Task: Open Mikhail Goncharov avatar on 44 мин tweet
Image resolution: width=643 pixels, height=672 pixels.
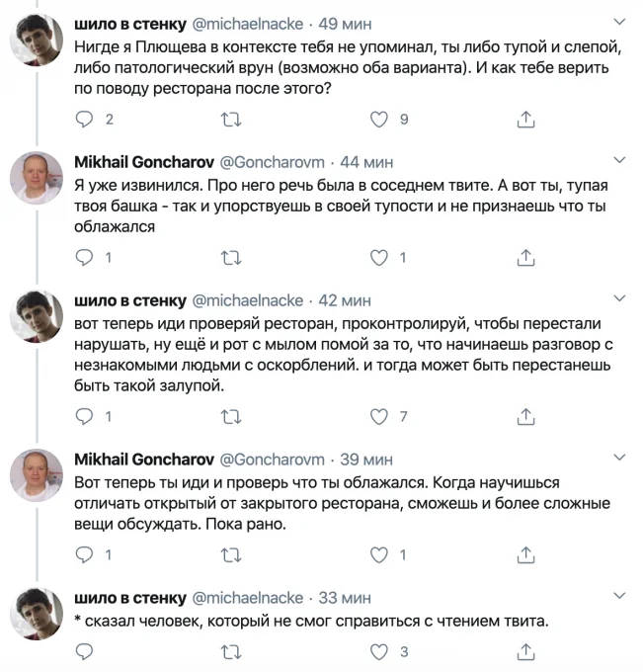Action: pyautogui.click(x=37, y=178)
